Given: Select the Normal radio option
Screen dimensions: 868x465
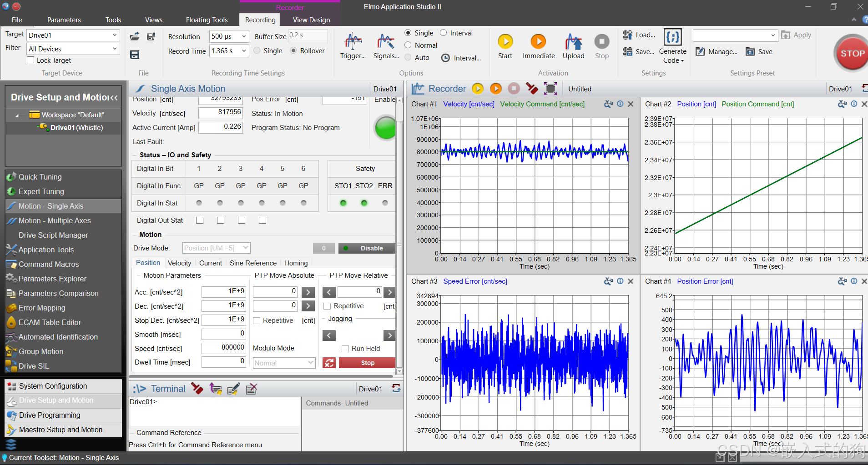Looking at the screenshot, I should [408, 45].
